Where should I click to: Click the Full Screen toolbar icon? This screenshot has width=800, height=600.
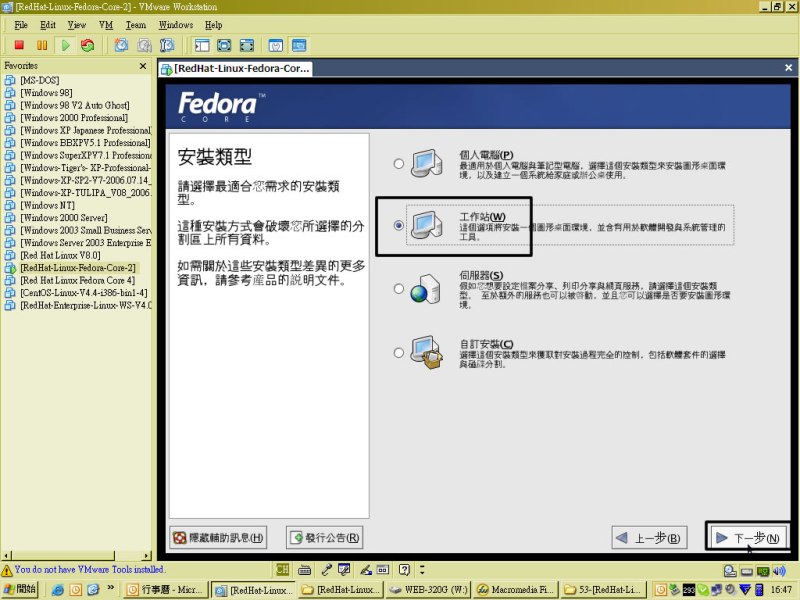click(x=224, y=45)
